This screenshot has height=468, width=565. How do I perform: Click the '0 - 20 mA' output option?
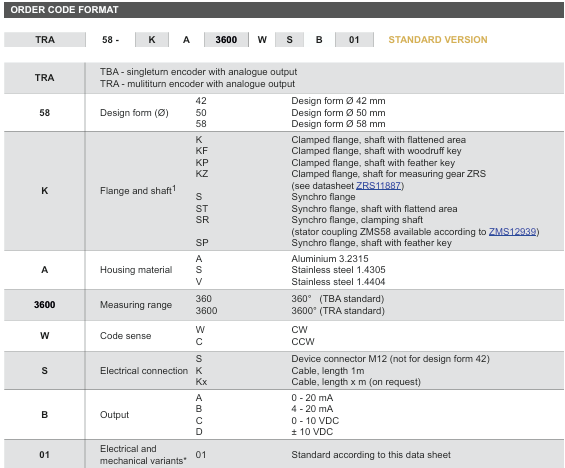[312, 398]
